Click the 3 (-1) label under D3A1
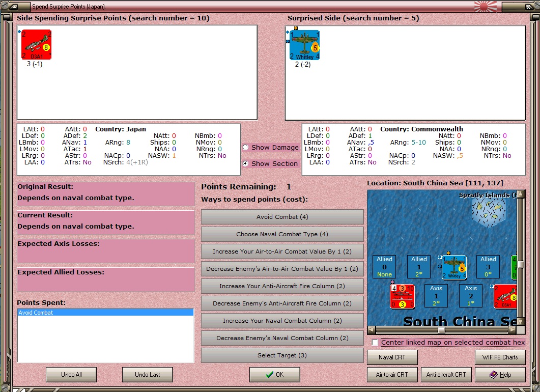Image resolution: width=540 pixels, height=392 pixels. [35, 64]
